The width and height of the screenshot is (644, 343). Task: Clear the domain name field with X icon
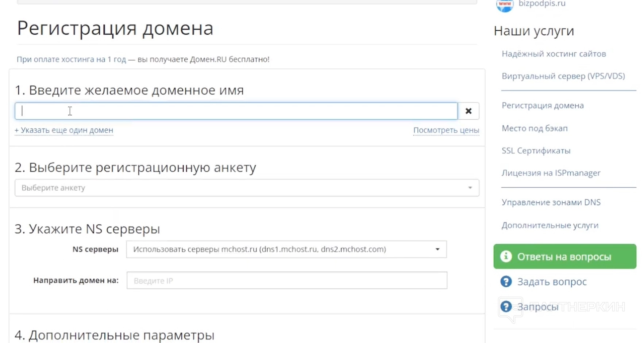468,111
